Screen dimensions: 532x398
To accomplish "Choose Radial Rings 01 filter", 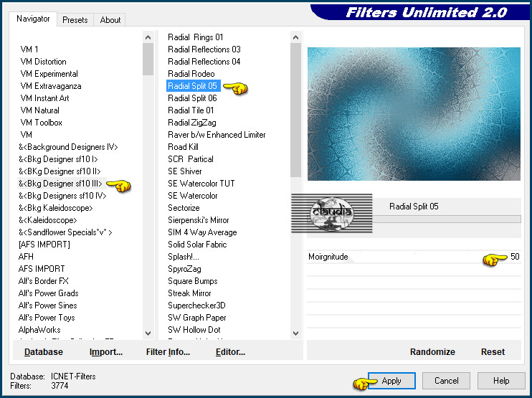I will point(196,37).
